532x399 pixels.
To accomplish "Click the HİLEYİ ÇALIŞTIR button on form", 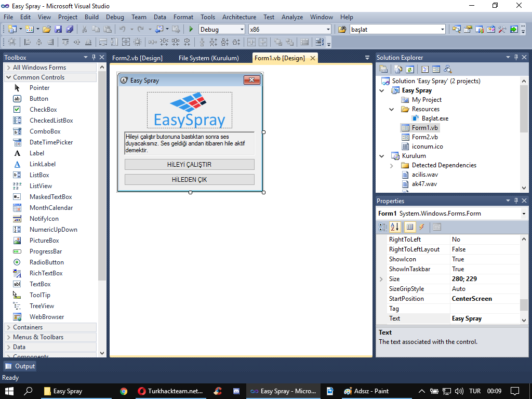I will (x=189, y=165).
